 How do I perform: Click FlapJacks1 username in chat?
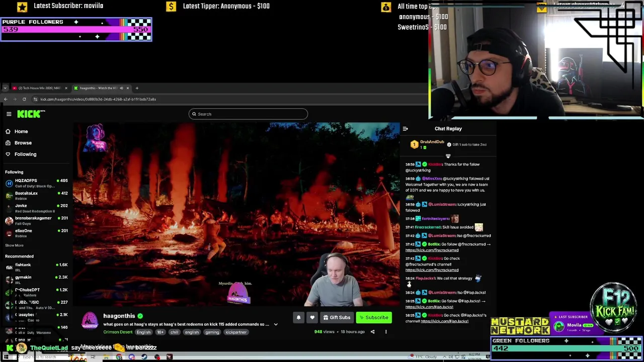tap(425, 279)
